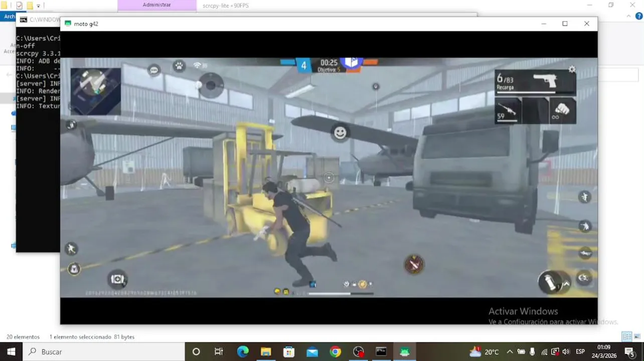The image size is (644, 361).
Task: Select the pistol weapon slot
Action: click(535, 82)
